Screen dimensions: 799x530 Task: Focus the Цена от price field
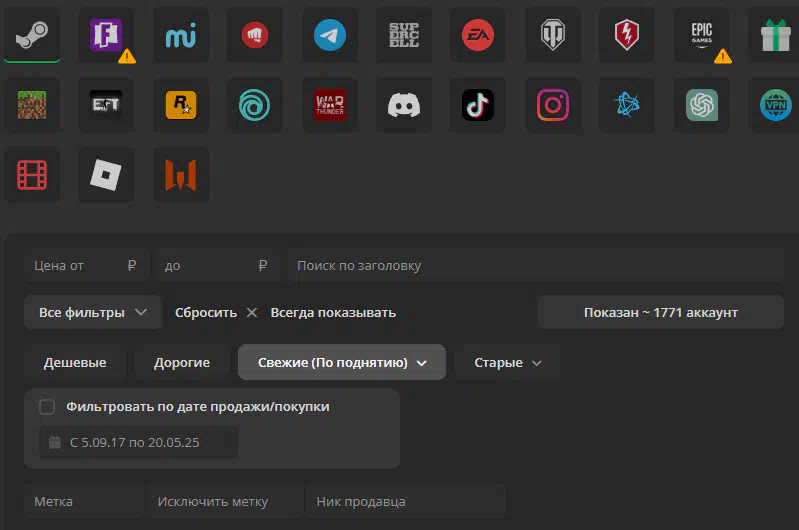click(x=87, y=266)
